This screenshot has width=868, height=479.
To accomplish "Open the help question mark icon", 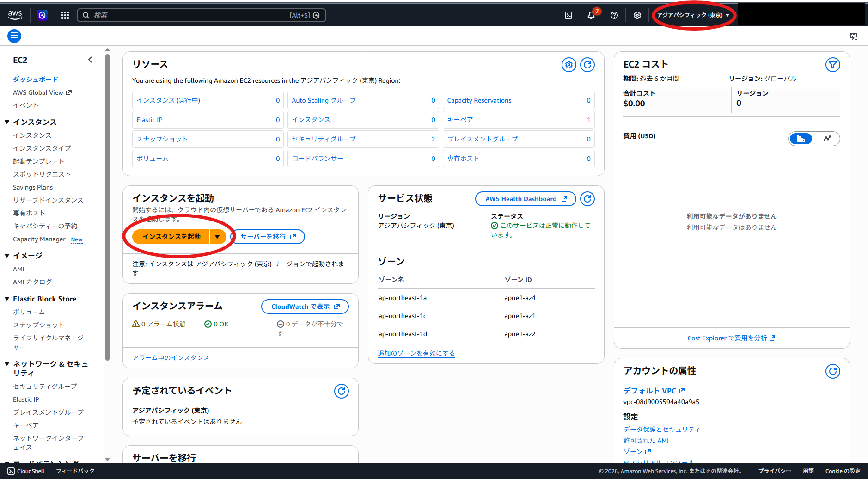I will 614,15.
